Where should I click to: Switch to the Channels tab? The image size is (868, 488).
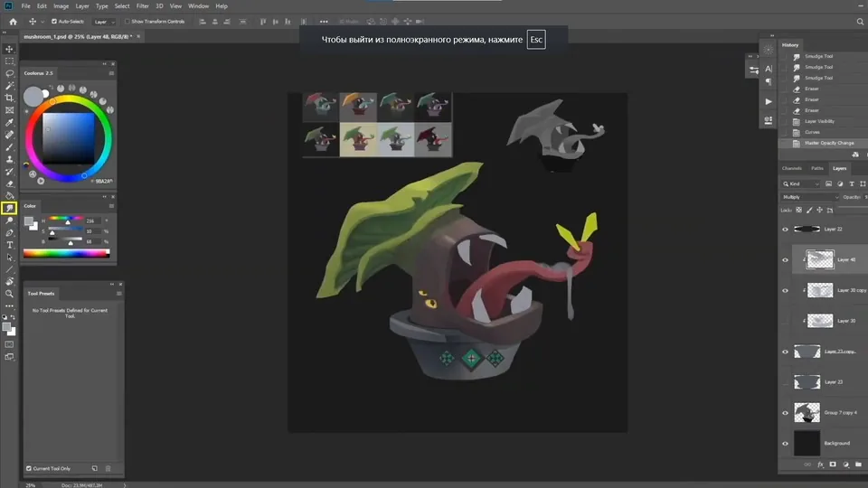pos(792,168)
